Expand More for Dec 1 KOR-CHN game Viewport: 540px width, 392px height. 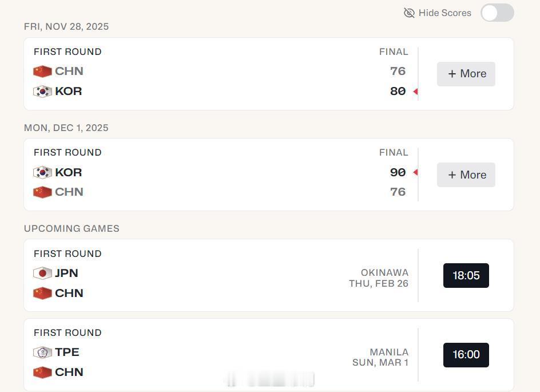pyautogui.click(x=466, y=175)
